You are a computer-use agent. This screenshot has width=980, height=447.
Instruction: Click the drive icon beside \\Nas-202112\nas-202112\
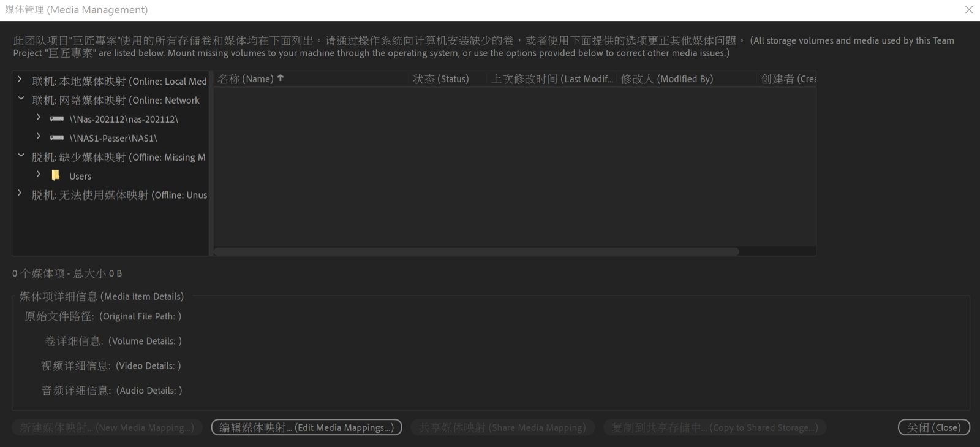tap(57, 119)
